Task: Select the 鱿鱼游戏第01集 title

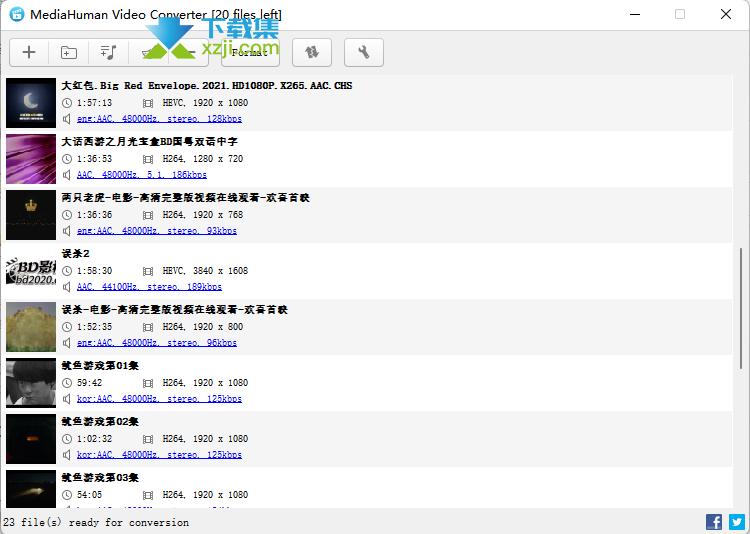Action: click(x=100, y=366)
